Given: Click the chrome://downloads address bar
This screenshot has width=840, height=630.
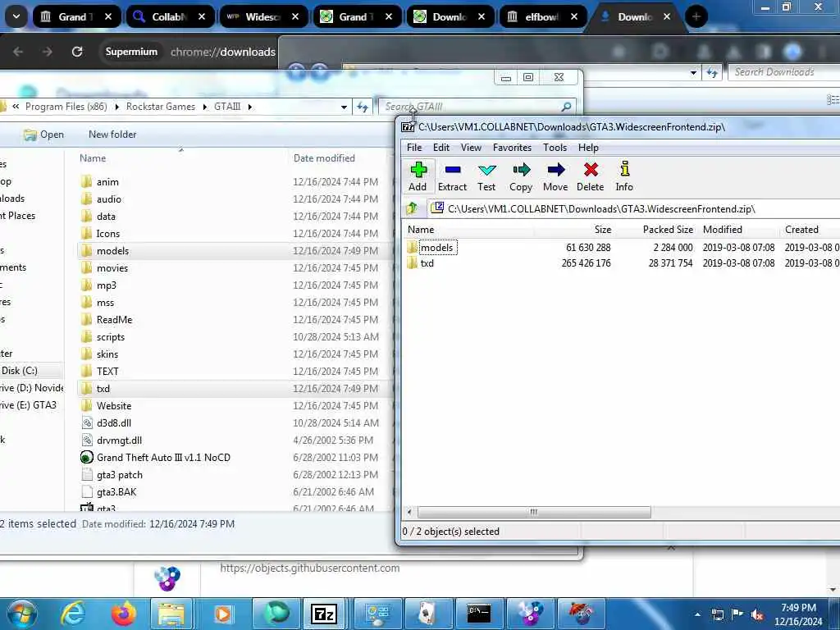Looking at the screenshot, I should [222, 52].
